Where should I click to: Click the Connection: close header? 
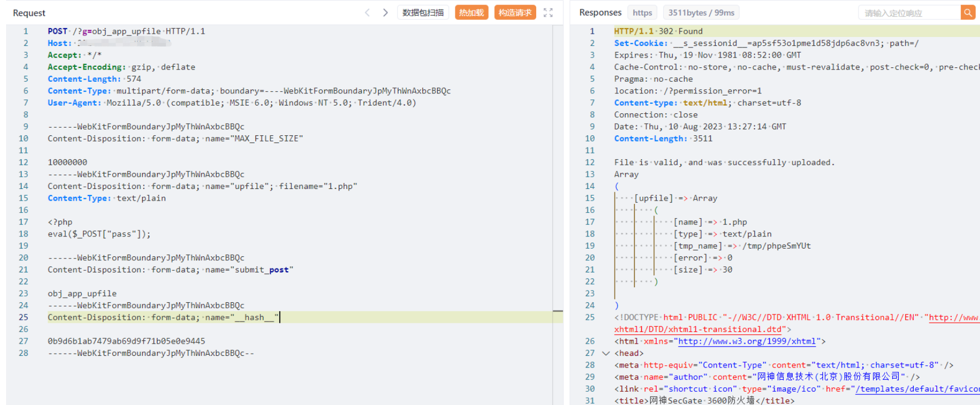point(656,115)
